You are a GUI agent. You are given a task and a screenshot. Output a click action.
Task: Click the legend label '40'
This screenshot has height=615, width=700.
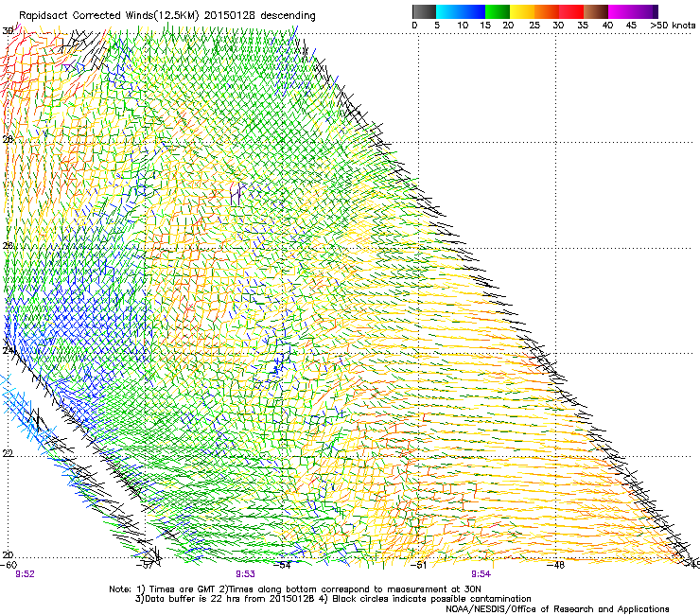coord(607,26)
